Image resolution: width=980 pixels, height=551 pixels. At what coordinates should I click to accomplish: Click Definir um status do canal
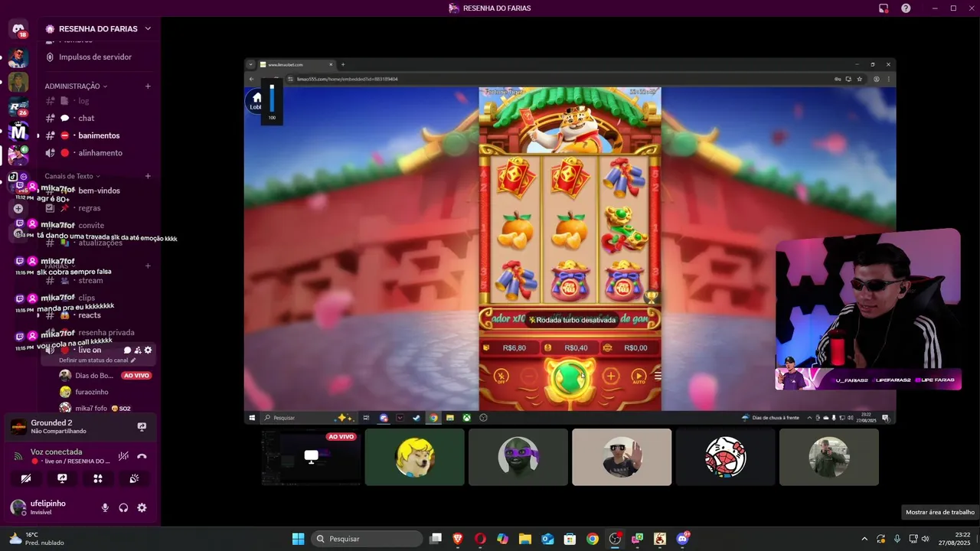coord(97,360)
